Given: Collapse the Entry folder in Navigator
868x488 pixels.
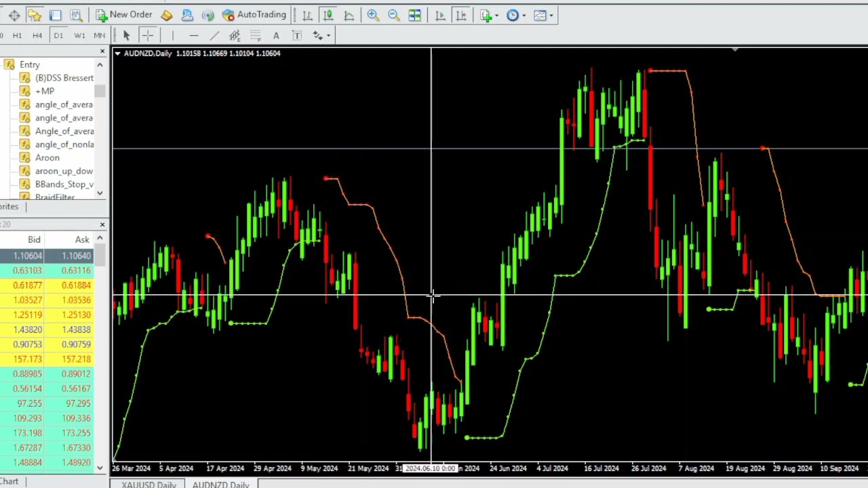Looking at the screenshot, I should 29,64.
